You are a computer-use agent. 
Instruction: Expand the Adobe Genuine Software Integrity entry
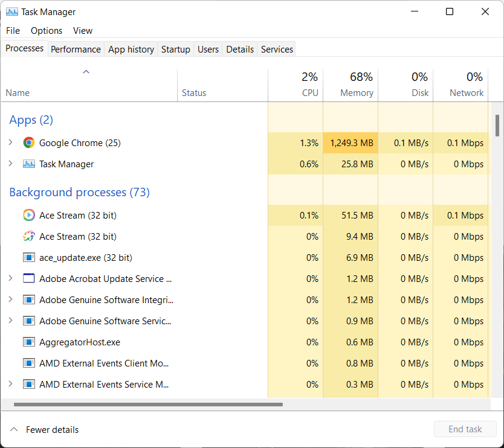click(x=10, y=300)
